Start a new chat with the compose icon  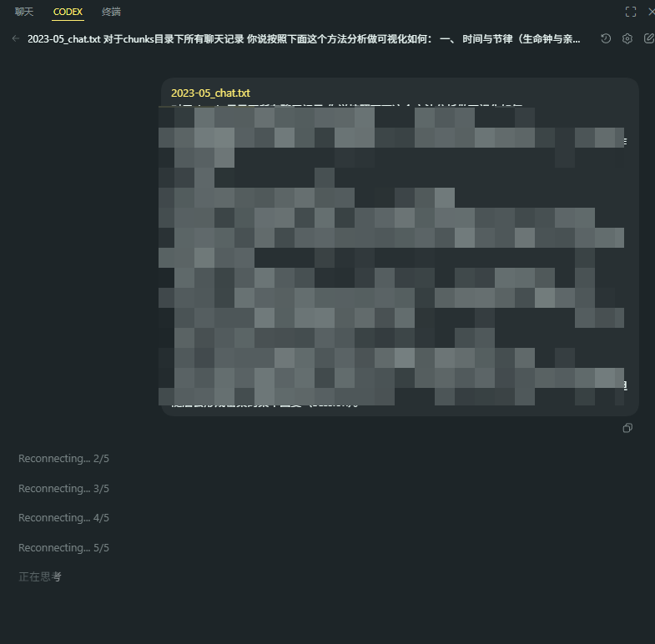[x=648, y=39]
